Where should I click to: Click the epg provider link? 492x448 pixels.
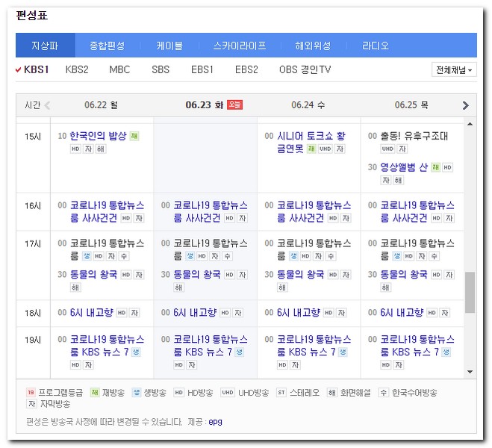[x=215, y=422]
